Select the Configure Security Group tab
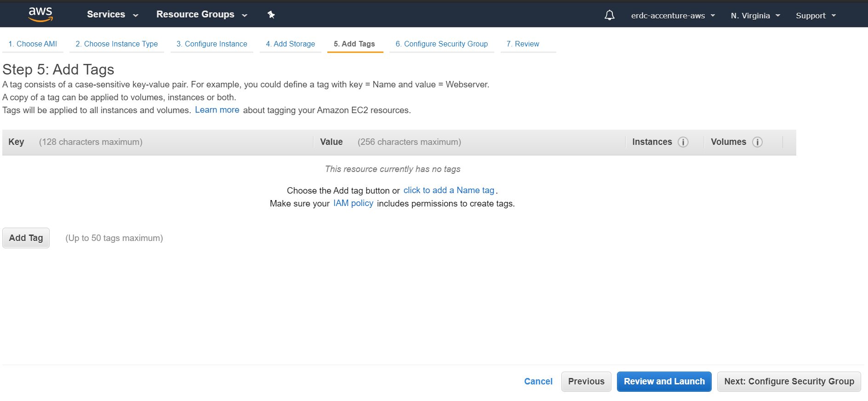Screen dimensions: 868x401 click(442, 44)
